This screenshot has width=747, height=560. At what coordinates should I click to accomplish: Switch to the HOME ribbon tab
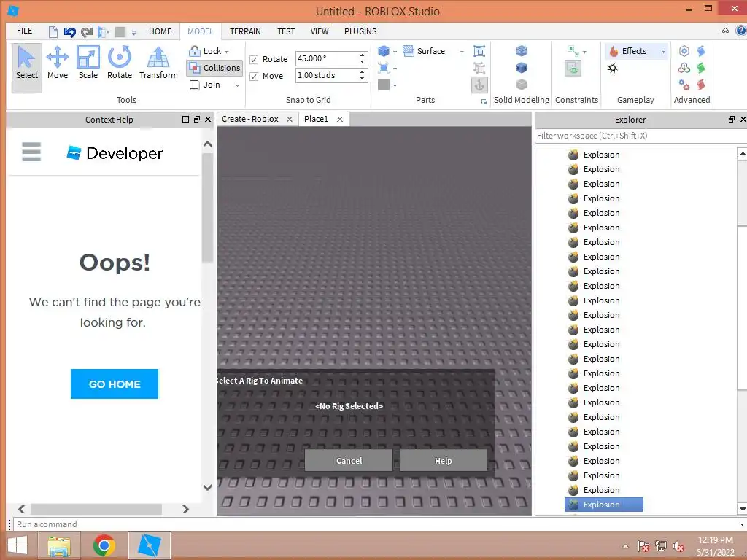point(160,31)
